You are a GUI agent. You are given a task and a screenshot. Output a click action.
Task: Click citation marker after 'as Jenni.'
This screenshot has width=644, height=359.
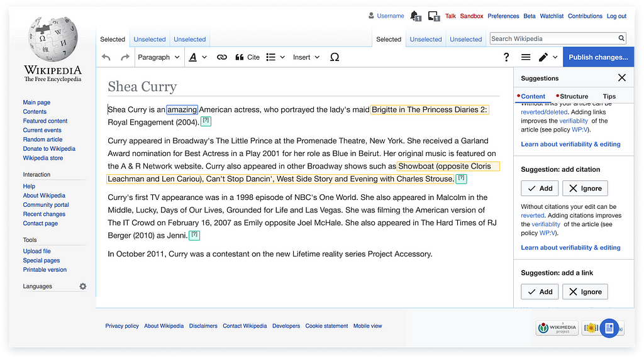(x=194, y=235)
